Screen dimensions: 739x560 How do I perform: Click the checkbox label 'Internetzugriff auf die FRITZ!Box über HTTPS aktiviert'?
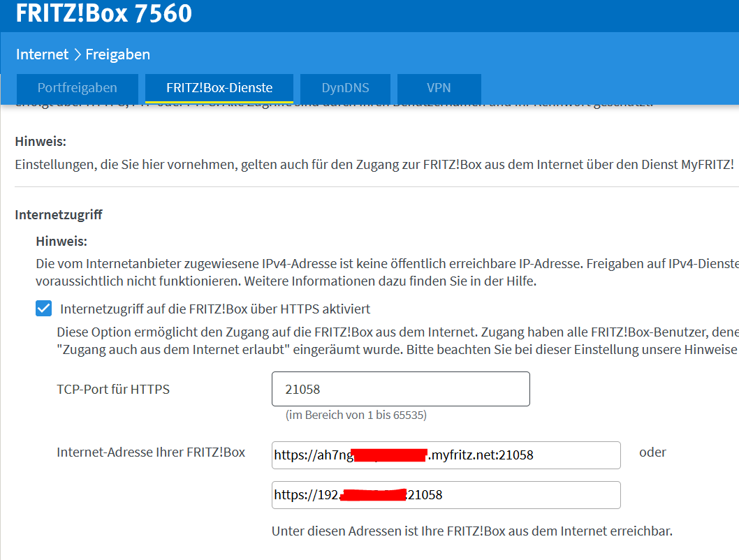click(215, 309)
